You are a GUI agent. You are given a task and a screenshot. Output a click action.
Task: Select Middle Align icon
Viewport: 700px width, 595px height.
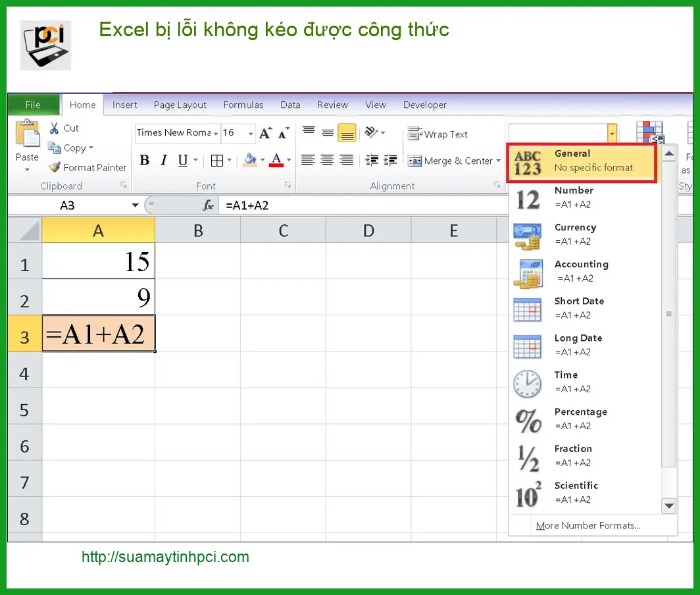pyautogui.click(x=328, y=133)
